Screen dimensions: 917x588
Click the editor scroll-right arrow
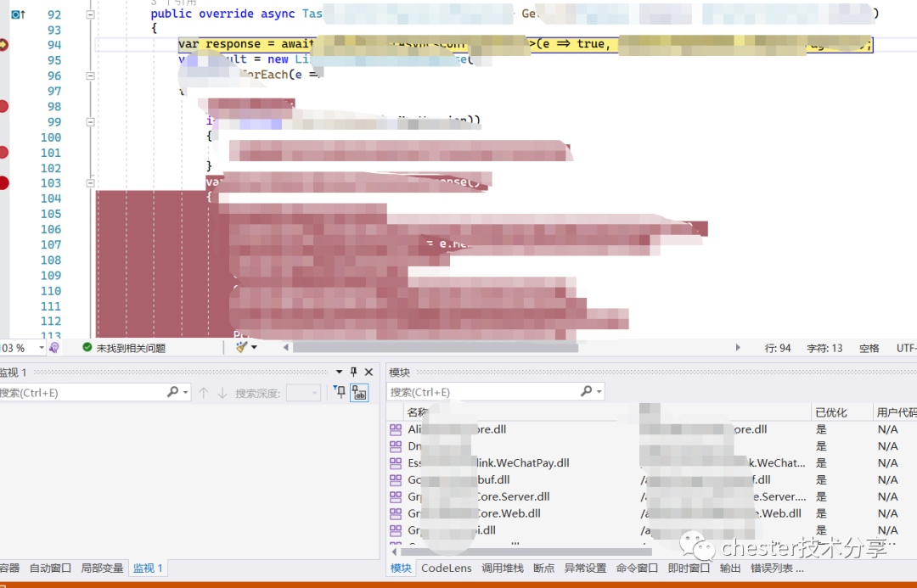[738, 347]
